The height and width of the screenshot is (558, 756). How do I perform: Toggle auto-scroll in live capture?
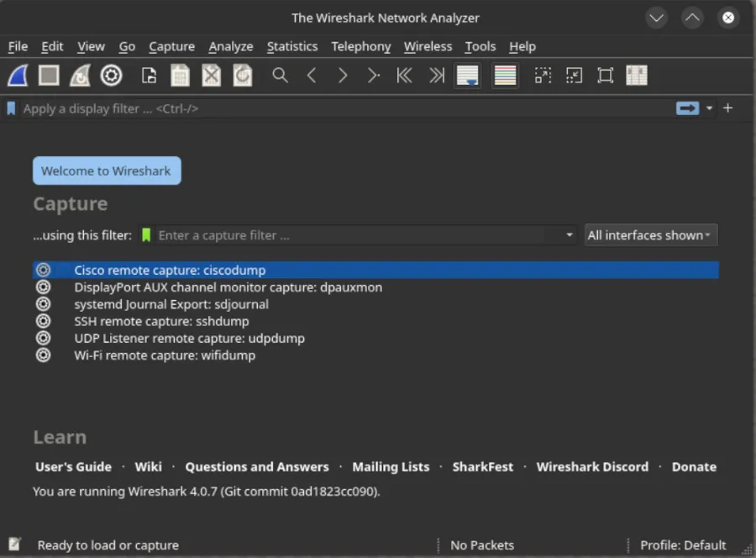(x=468, y=76)
